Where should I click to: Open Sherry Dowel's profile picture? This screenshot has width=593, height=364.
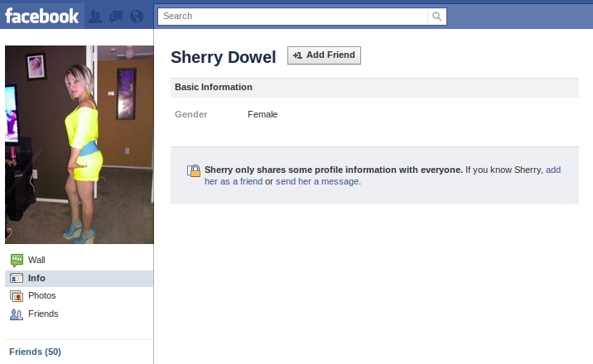(x=80, y=145)
